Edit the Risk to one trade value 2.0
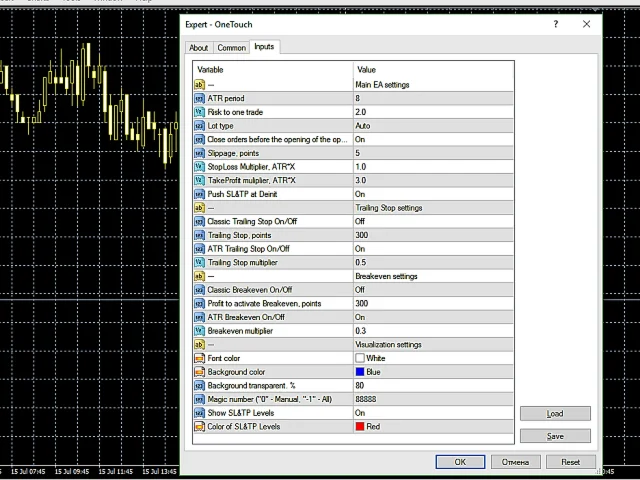Image resolution: width=640 pixels, height=480 pixels. pyautogui.click(x=433, y=112)
